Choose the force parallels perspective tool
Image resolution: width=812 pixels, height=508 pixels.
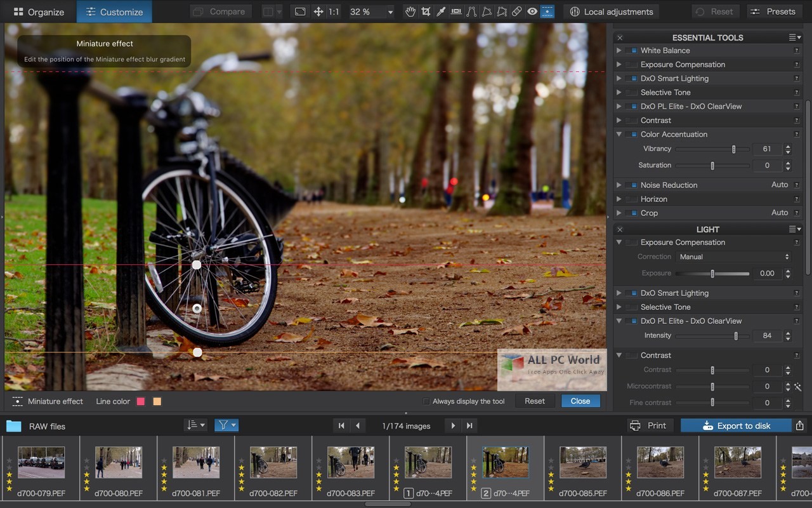(x=471, y=11)
